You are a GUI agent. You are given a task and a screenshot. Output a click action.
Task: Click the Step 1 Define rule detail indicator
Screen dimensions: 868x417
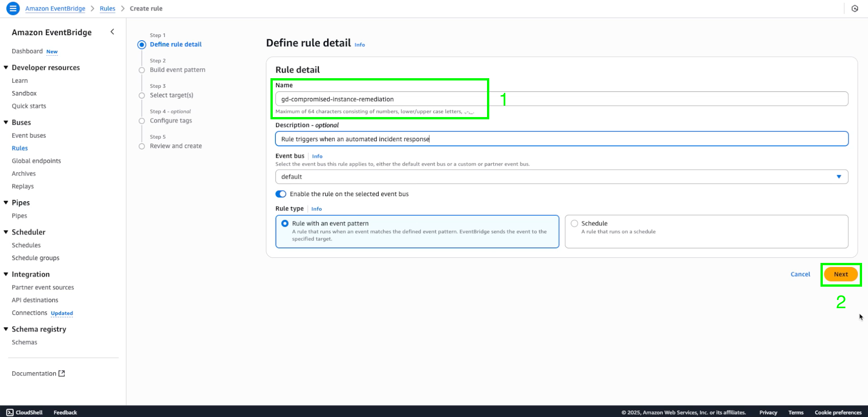click(x=142, y=44)
